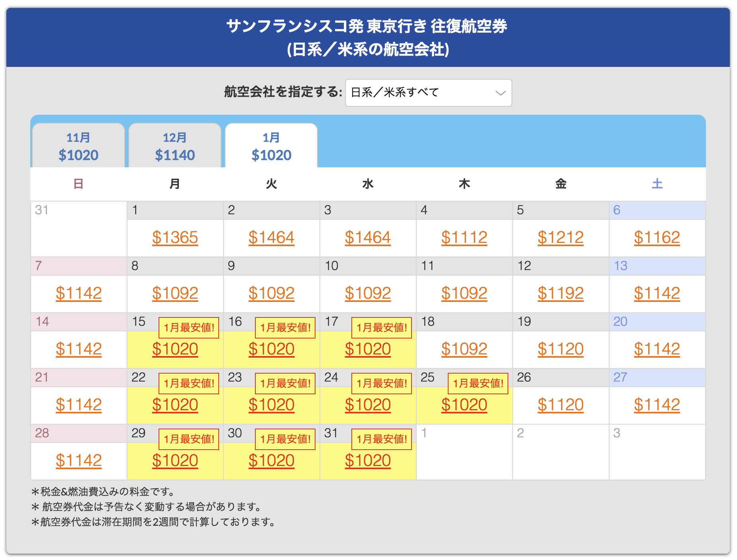
Task: Open the $1092 fare on January 10
Action: 368,294
